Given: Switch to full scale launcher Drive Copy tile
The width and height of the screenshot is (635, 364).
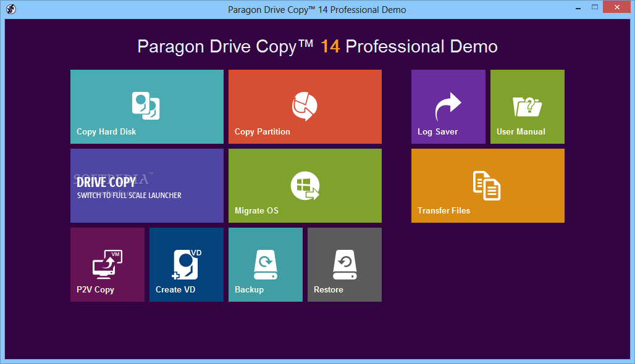Looking at the screenshot, I should (x=147, y=186).
